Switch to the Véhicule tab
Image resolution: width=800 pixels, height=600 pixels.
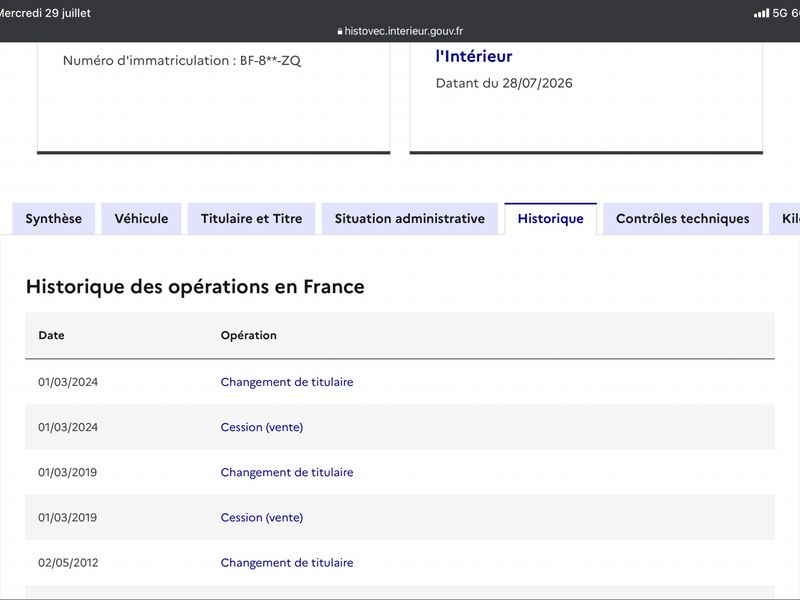(141, 218)
